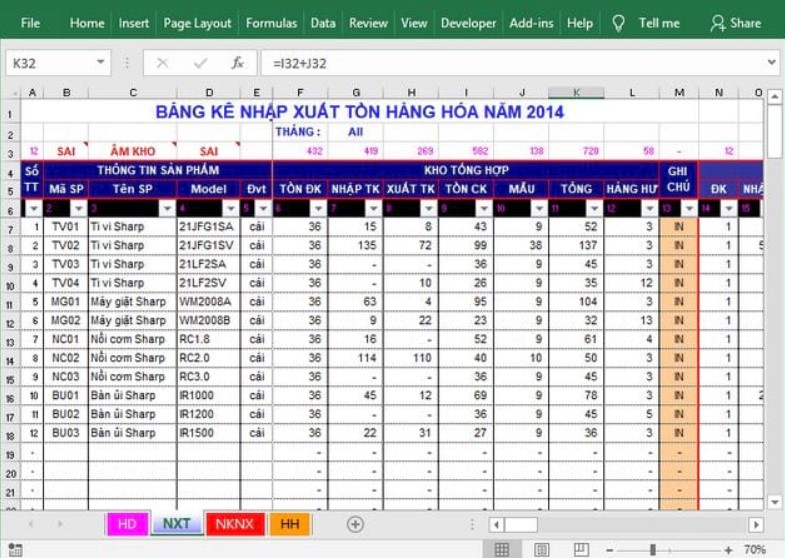Switch to Page Break Preview icon
This screenshot has height=558, width=785.
[x=581, y=549]
